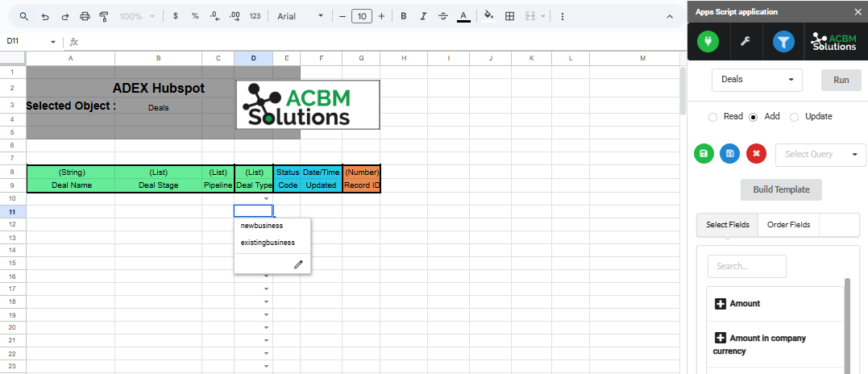868x374 pixels.
Task: Open the zoom 100% dropdown
Action: pos(137,17)
